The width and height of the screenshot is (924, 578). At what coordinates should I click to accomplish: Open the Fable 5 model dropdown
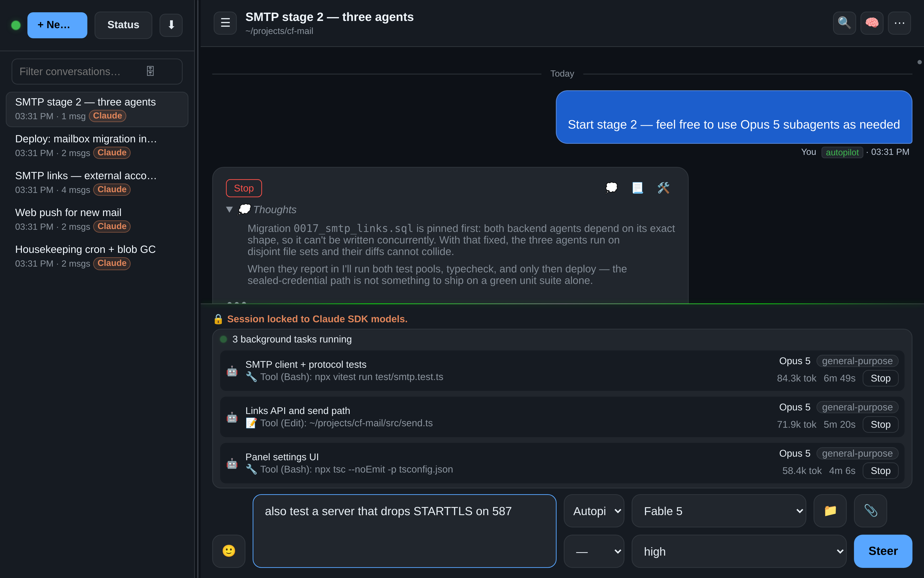[719, 511]
